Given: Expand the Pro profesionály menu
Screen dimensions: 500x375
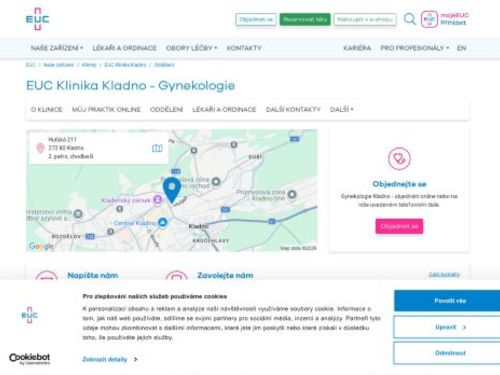Looking at the screenshot, I should [415, 48].
